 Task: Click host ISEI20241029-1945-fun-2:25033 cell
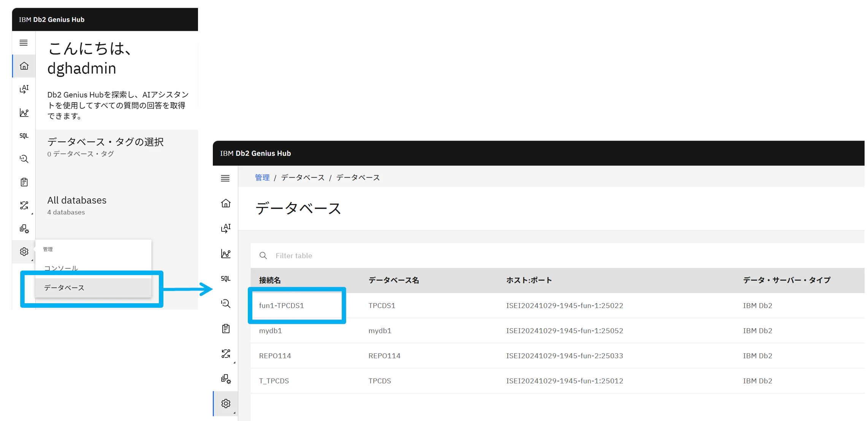coord(564,356)
